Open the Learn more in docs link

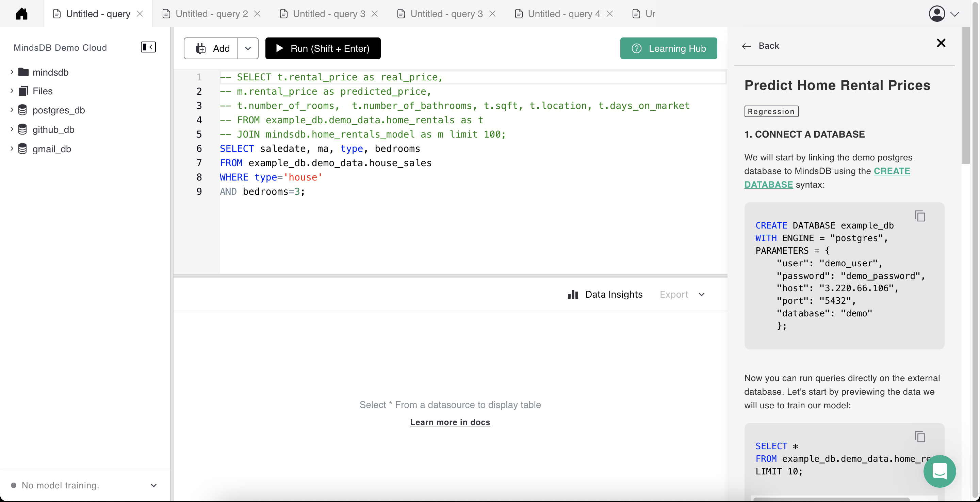[x=450, y=422]
